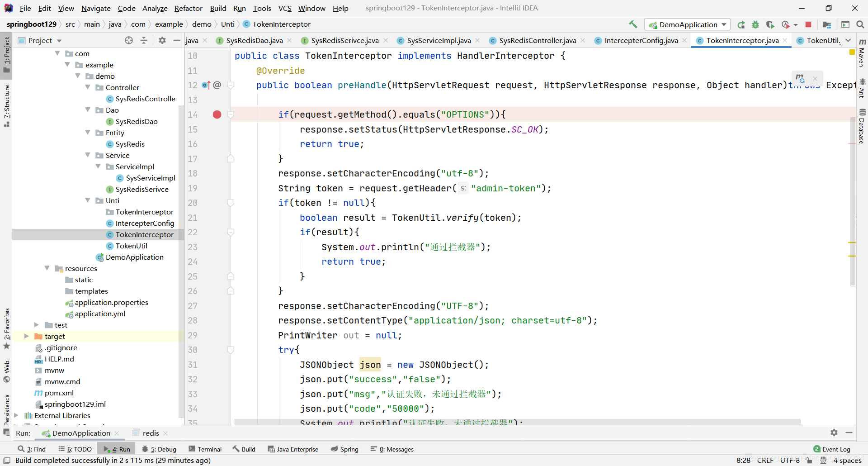The image size is (868, 466).
Task: Open Project panel settings gear
Action: click(x=162, y=40)
